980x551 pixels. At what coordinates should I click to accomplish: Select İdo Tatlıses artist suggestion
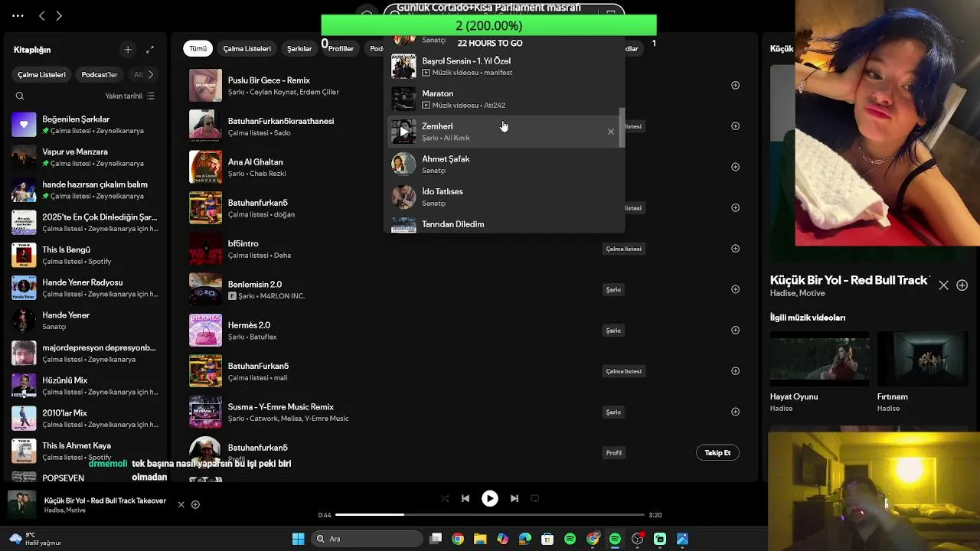point(505,197)
